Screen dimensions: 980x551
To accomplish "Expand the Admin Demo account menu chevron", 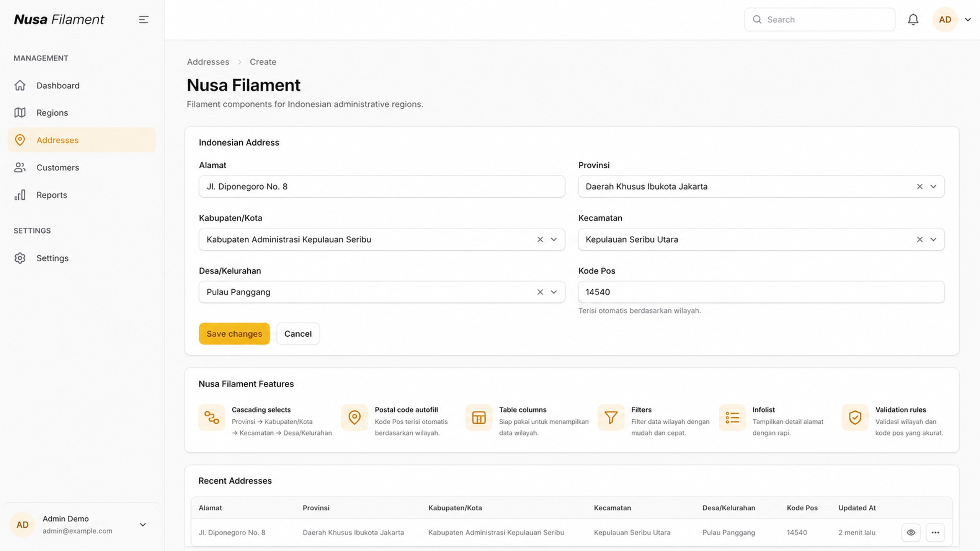I will (x=143, y=525).
